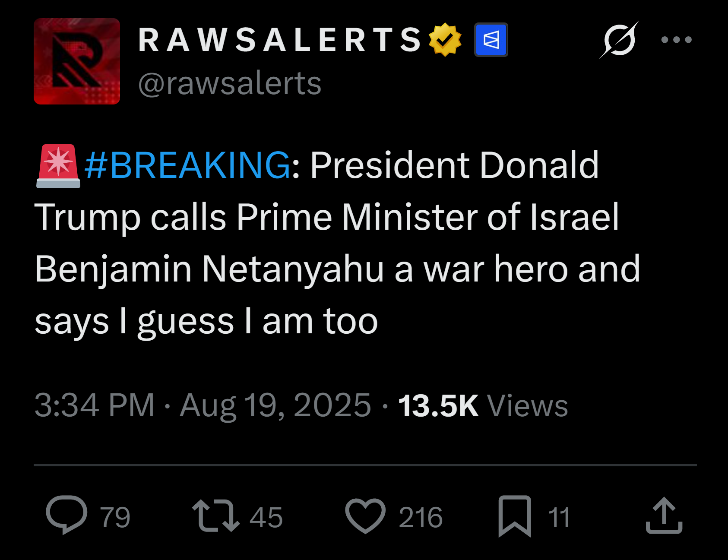
Task: Click the reply count number 79
Action: pos(115,517)
